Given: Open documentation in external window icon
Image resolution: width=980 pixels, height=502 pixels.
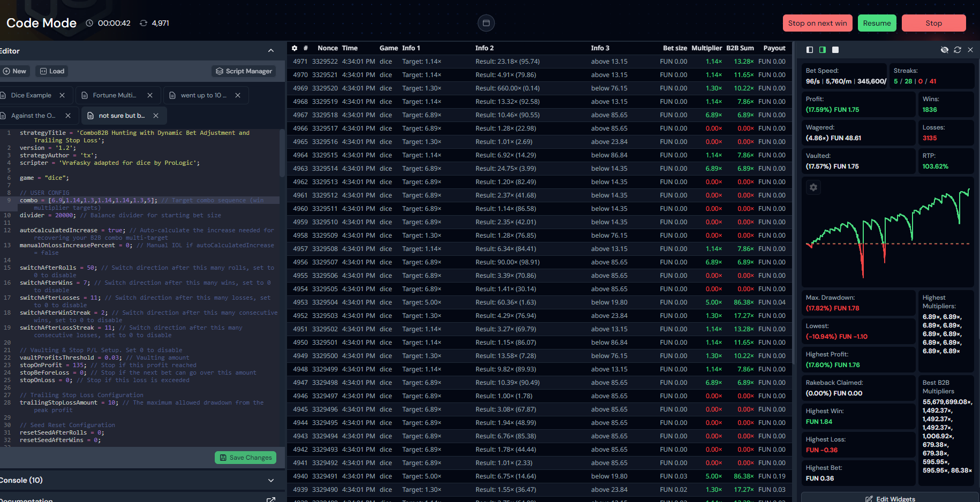Looking at the screenshot, I should pyautogui.click(x=271, y=499).
